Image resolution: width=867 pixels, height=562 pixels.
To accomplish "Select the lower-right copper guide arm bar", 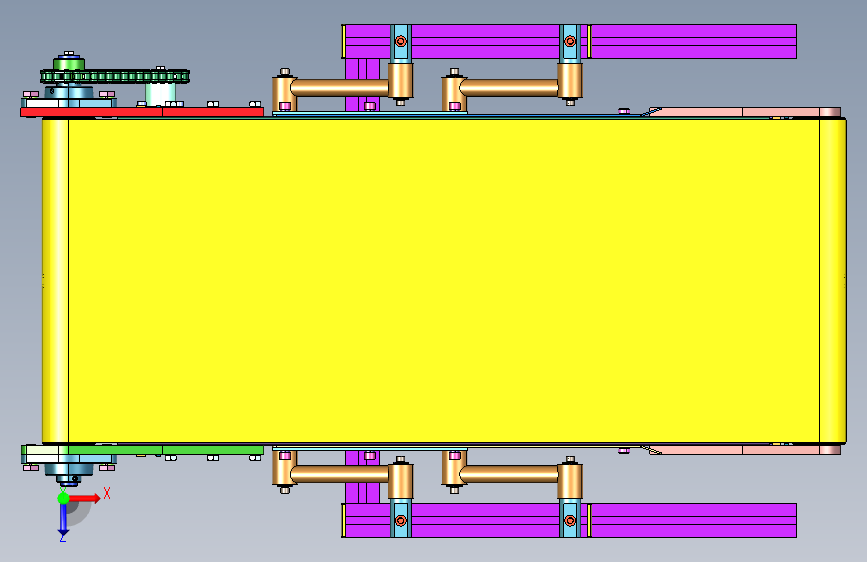I will coord(509,473).
